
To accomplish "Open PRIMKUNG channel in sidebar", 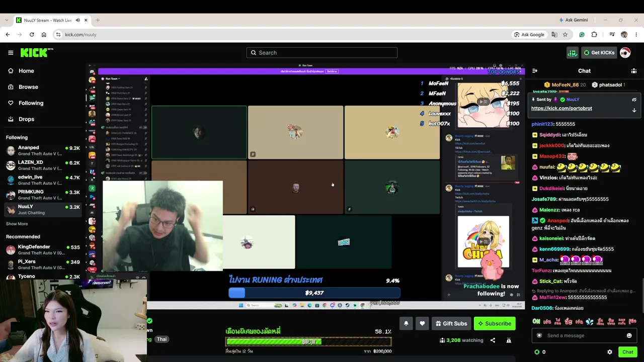I will [x=43, y=195].
